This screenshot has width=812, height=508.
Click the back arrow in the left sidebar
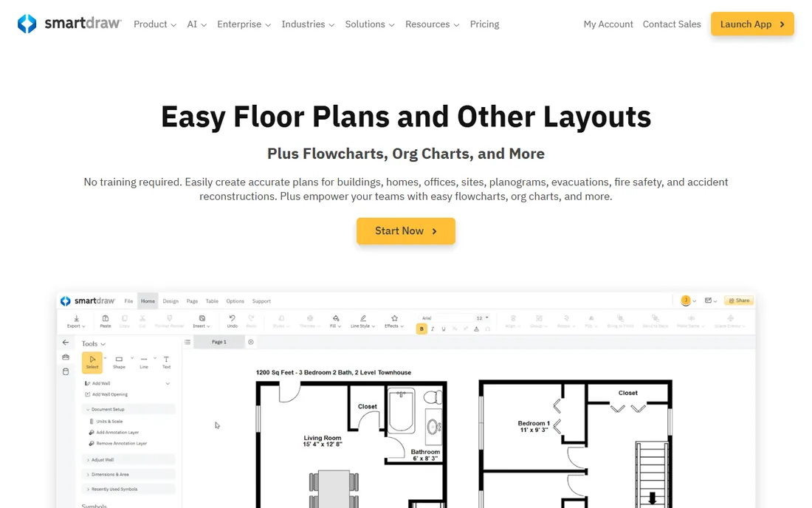click(66, 343)
